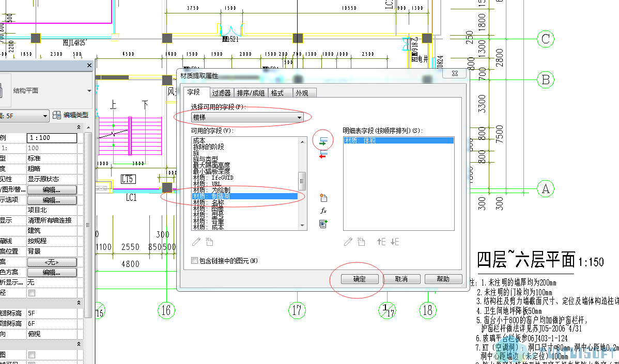Click the delete icon under the schedule fields list
Image resolution: width=619 pixels, height=364 pixels.
coord(361,242)
